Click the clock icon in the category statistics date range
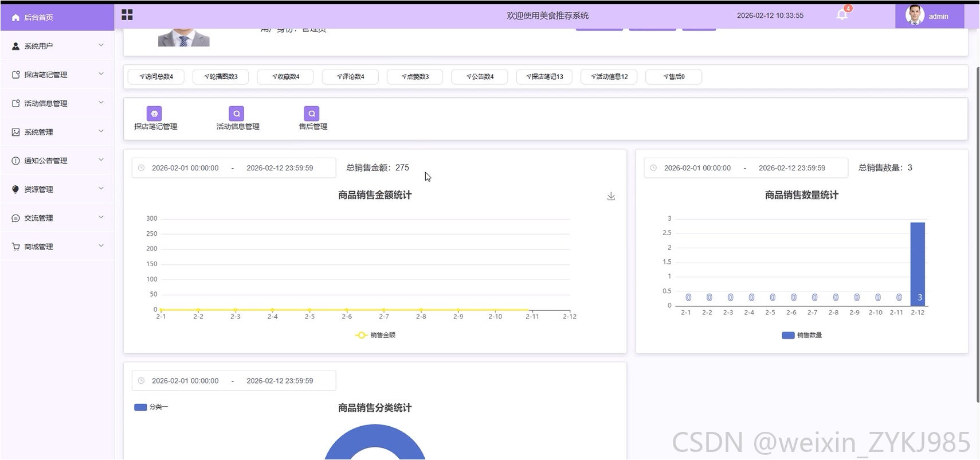 [141, 381]
